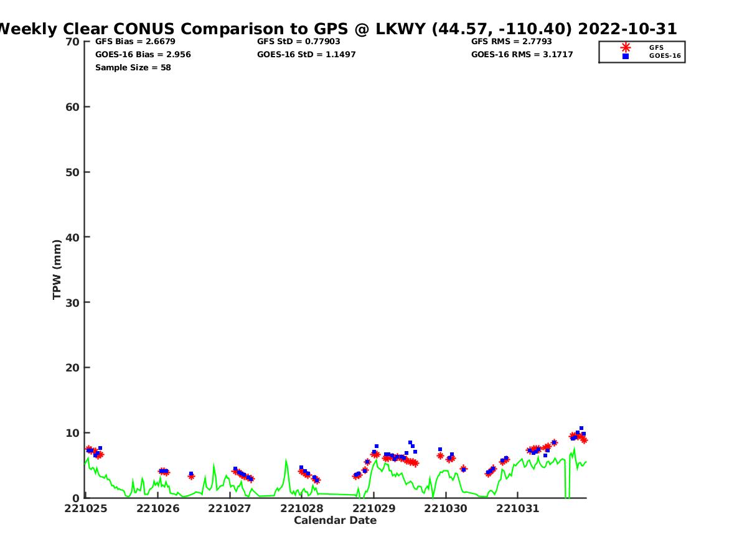Click the red GFS asterisk legend marker

[625, 47]
